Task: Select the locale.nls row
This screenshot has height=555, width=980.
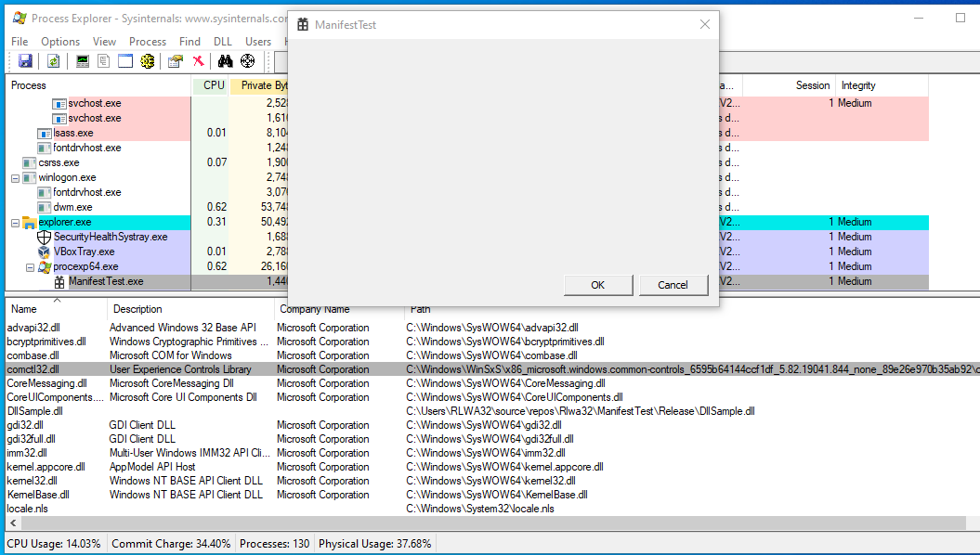Action: coord(492,509)
